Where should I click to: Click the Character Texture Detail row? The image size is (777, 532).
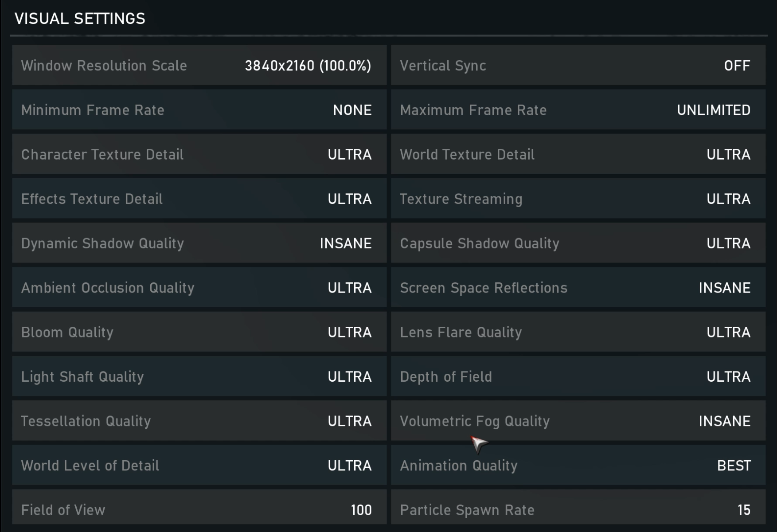point(199,154)
